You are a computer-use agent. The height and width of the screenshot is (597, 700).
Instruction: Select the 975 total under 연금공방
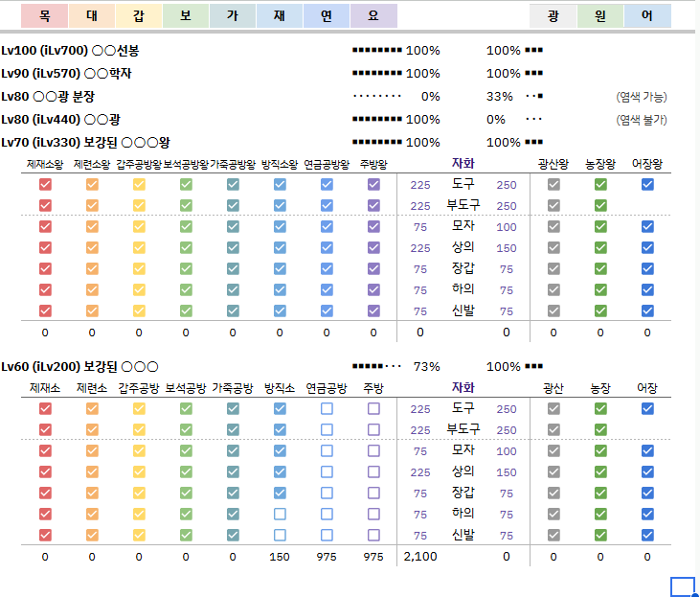[x=327, y=557]
